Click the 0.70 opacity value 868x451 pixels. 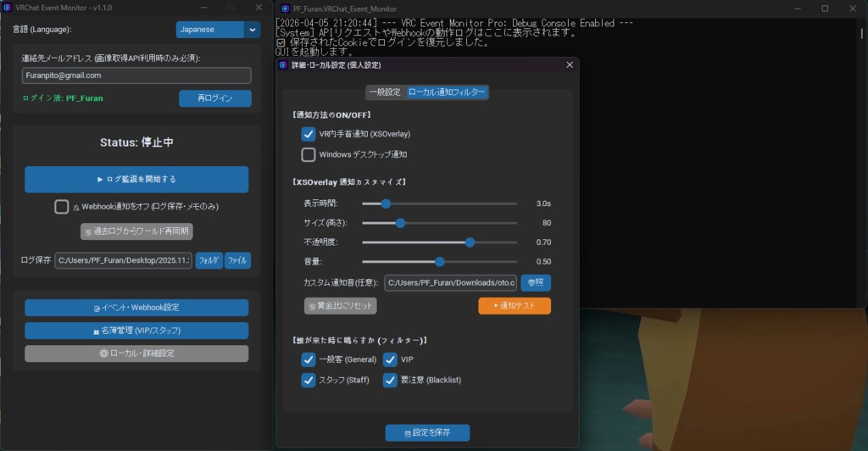(x=543, y=242)
